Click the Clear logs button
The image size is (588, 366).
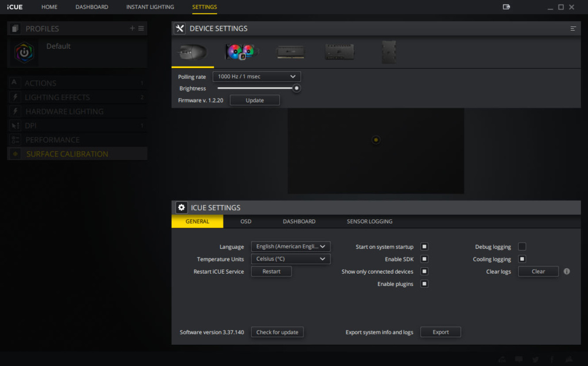coord(538,271)
